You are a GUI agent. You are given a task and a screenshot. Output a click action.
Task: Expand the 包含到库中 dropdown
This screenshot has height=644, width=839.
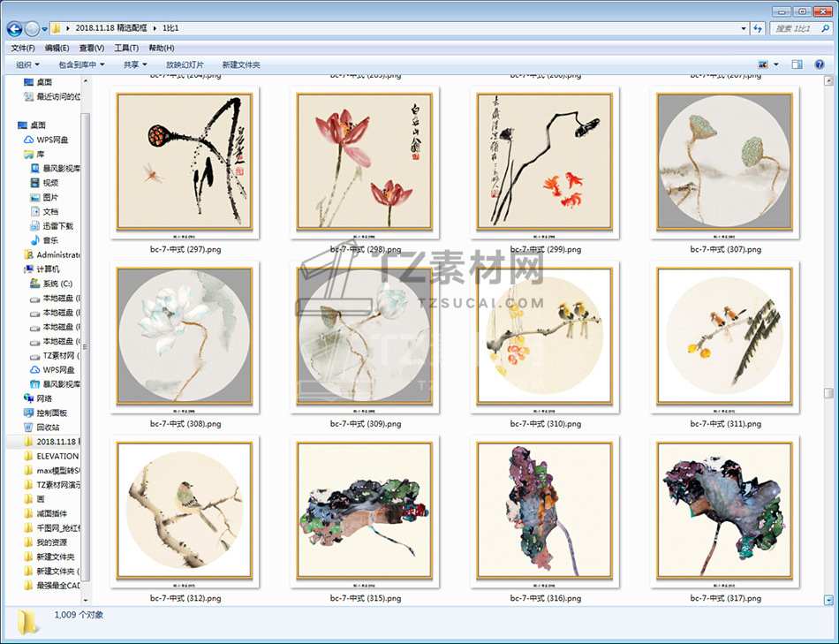tap(81, 64)
